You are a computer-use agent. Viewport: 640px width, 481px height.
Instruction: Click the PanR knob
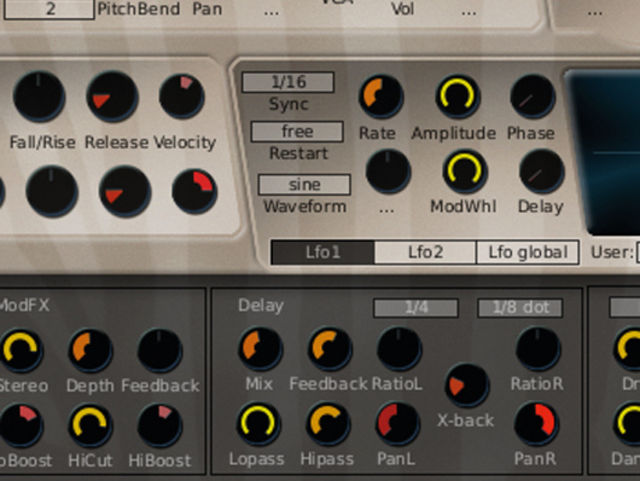pyautogui.click(x=536, y=424)
